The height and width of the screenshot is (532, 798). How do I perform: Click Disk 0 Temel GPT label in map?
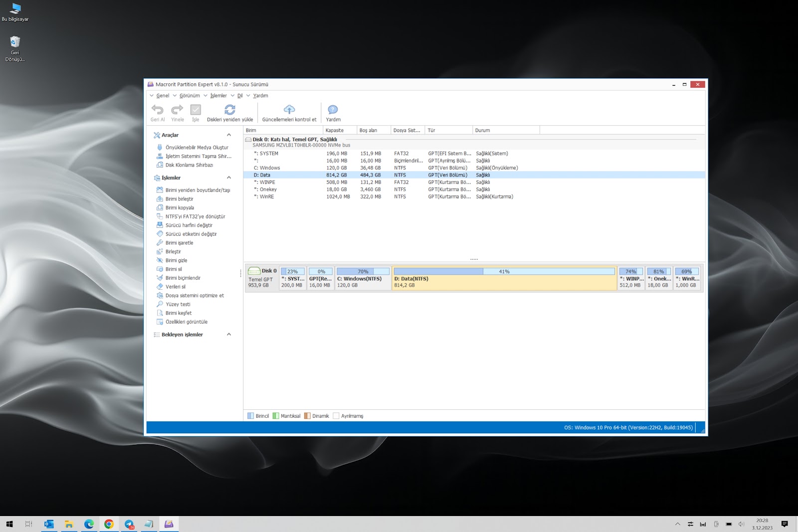coord(262,278)
